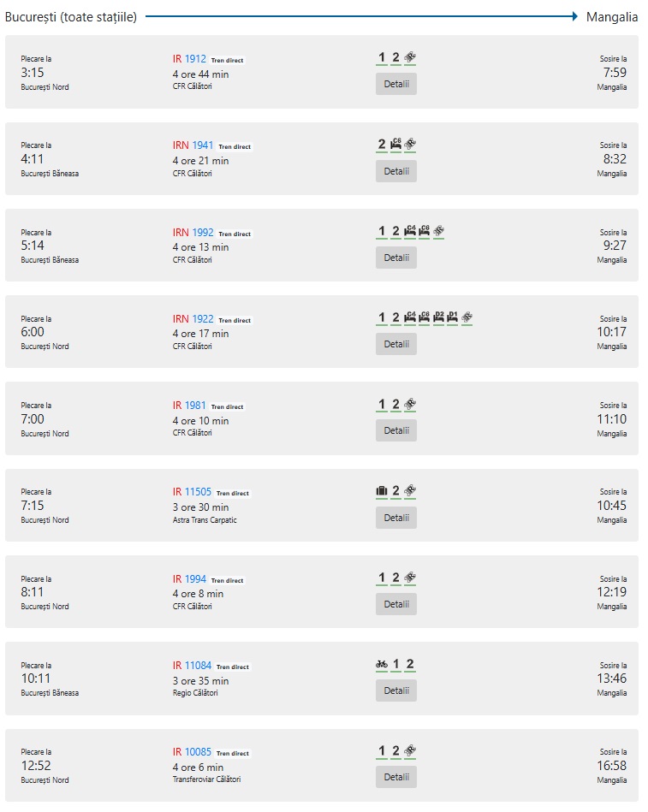
Task: Click the C6 couchette icon for IRN 1922
Action: pos(425,317)
